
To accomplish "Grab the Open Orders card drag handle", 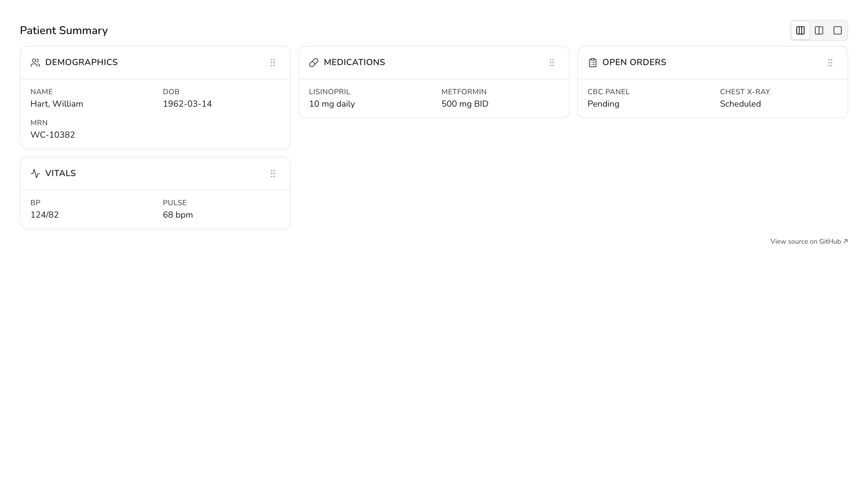I will tap(830, 63).
